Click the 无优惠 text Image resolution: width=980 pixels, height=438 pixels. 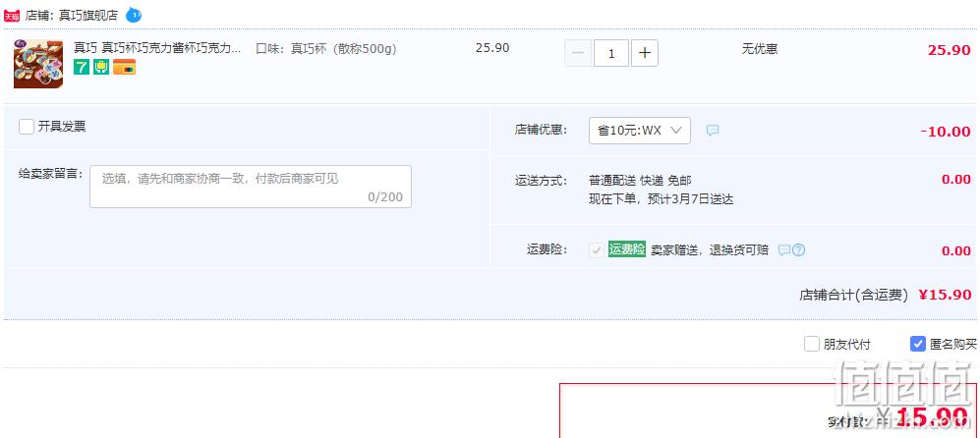[760, 49]
